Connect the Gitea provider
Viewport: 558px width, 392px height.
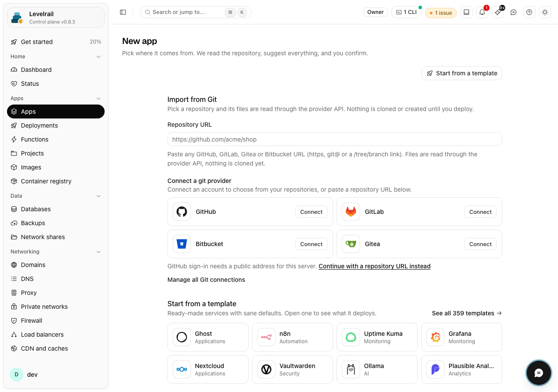[x=480, y=244]
